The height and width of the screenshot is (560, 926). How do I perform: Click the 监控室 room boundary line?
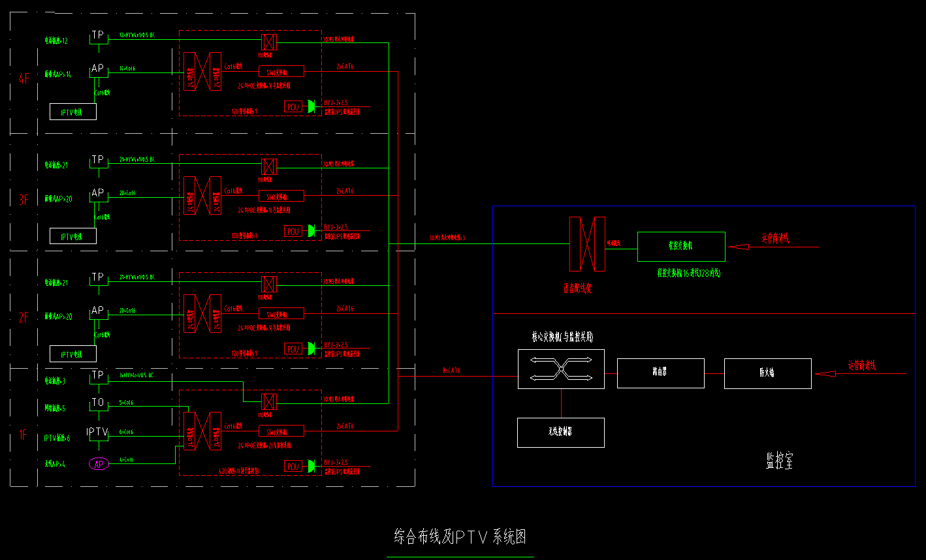tap(653, 486)
